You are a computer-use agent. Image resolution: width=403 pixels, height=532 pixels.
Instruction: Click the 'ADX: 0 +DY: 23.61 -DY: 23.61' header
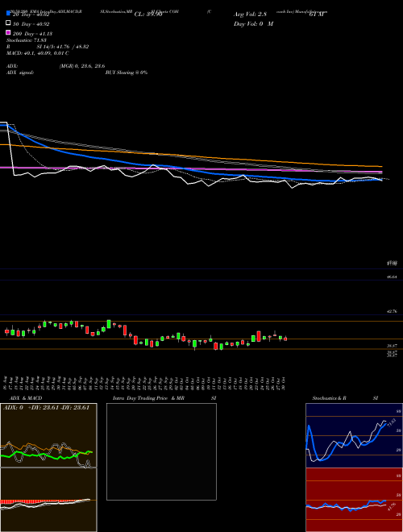46,408
